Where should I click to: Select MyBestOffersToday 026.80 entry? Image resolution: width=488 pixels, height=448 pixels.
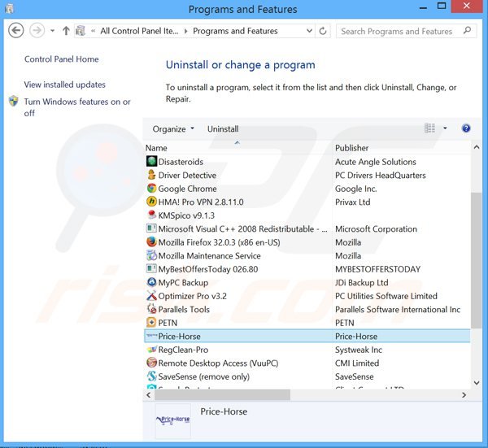point(208,269)
